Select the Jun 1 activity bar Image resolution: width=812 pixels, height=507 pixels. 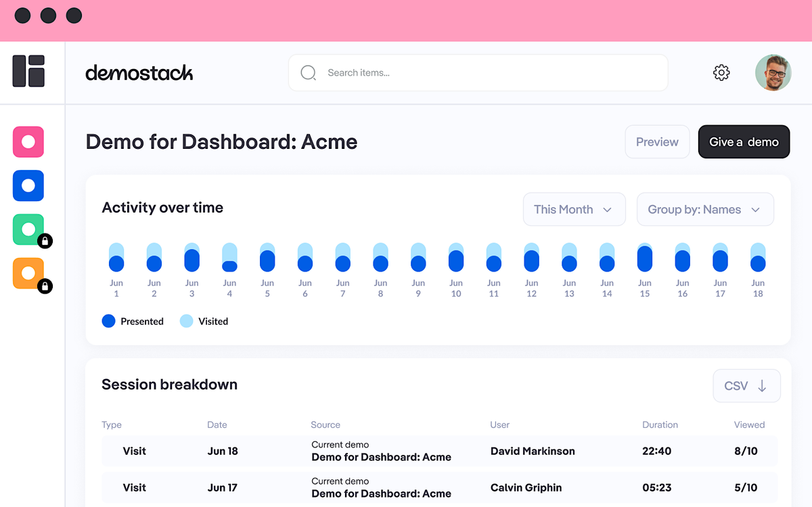click(x=116, y=258)
